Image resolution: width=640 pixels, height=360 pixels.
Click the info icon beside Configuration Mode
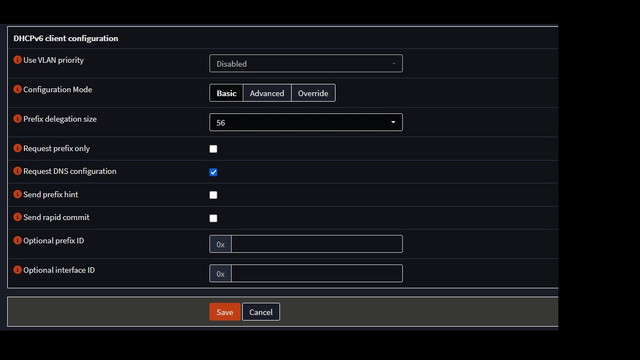17,89
